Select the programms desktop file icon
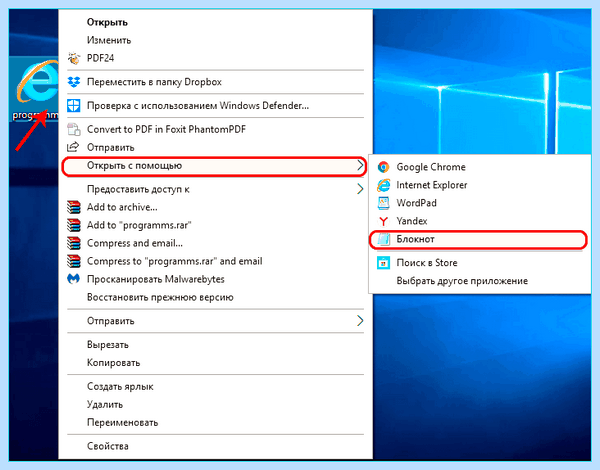 [36, 90]
